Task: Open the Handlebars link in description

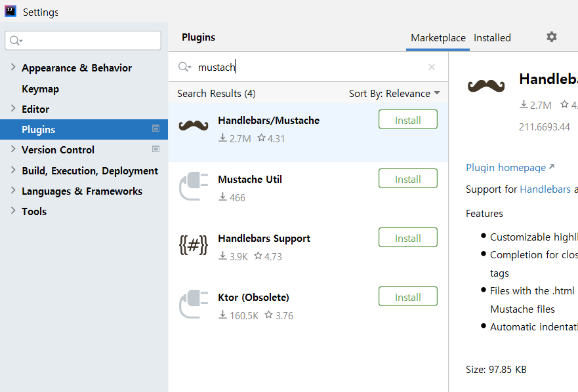Action: click(x=545, y=189)
